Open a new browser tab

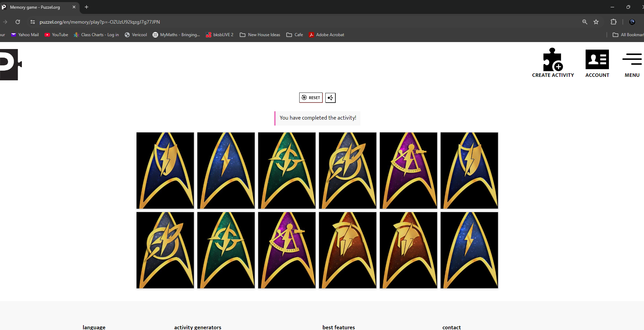click(x=87, y=7)
